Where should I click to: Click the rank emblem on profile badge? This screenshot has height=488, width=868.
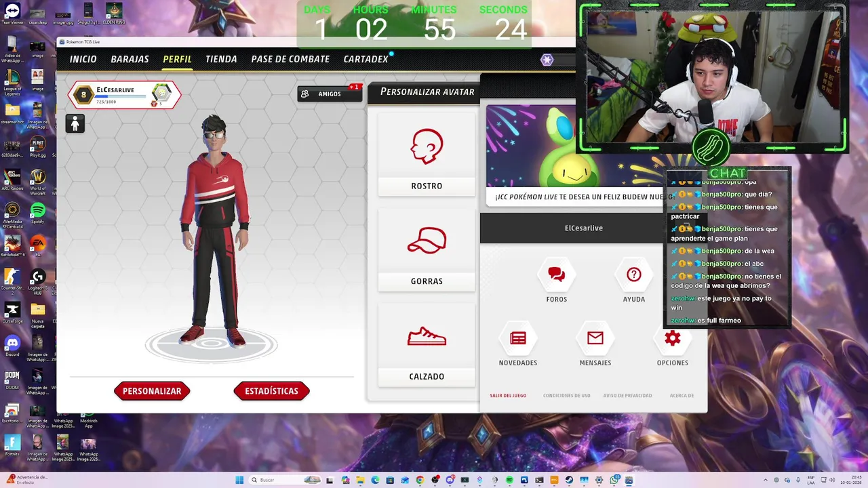point(161,94)
